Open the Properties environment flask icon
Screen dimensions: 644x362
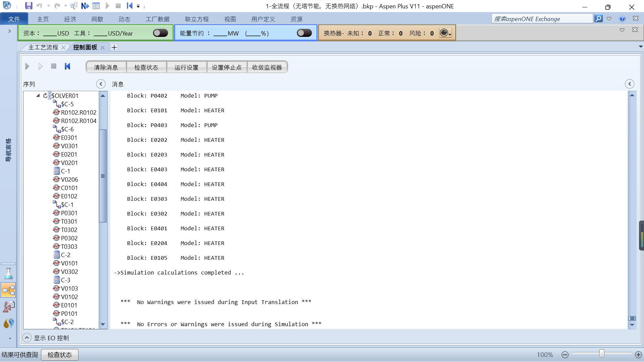(8, 274)
